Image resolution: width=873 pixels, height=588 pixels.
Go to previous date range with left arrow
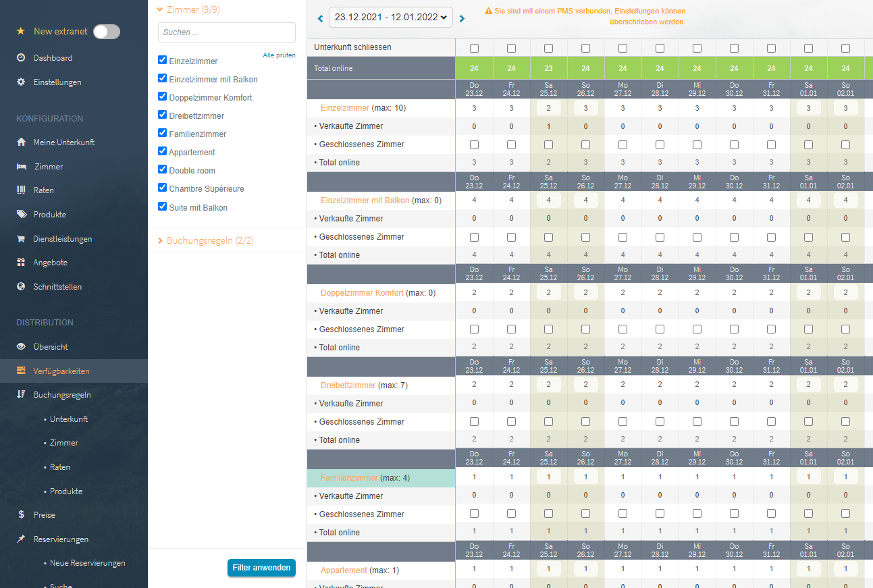(x=320, y=19)
